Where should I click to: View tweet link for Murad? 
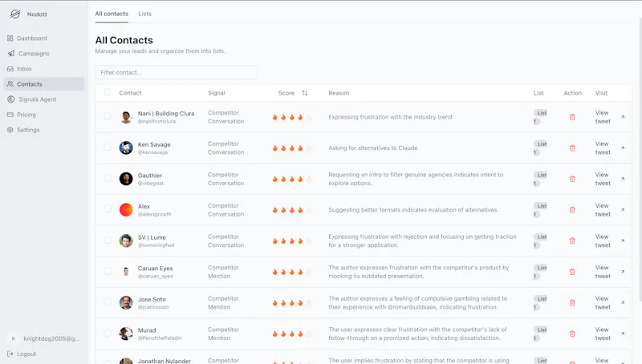coord(603,334)
